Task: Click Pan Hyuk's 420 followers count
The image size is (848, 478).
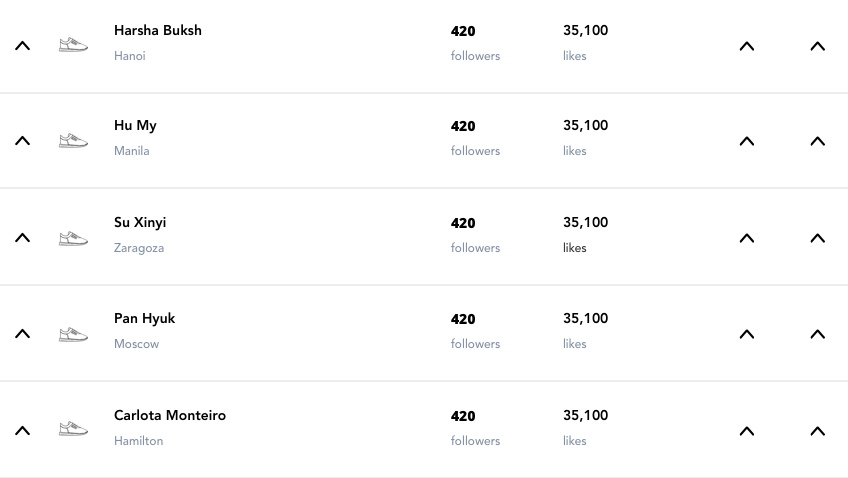Action: [463, 320]
